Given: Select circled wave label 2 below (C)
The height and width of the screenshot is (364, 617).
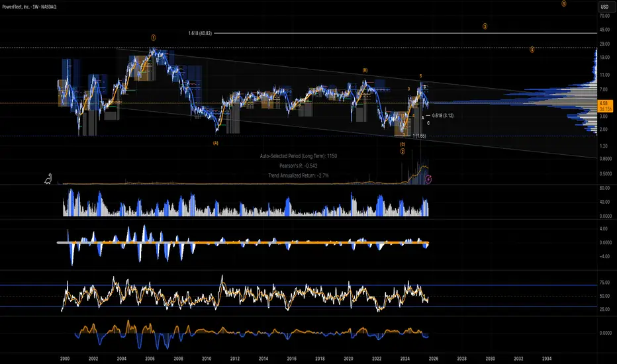Looking at the screenshot, I should click(x=403, y=152).
